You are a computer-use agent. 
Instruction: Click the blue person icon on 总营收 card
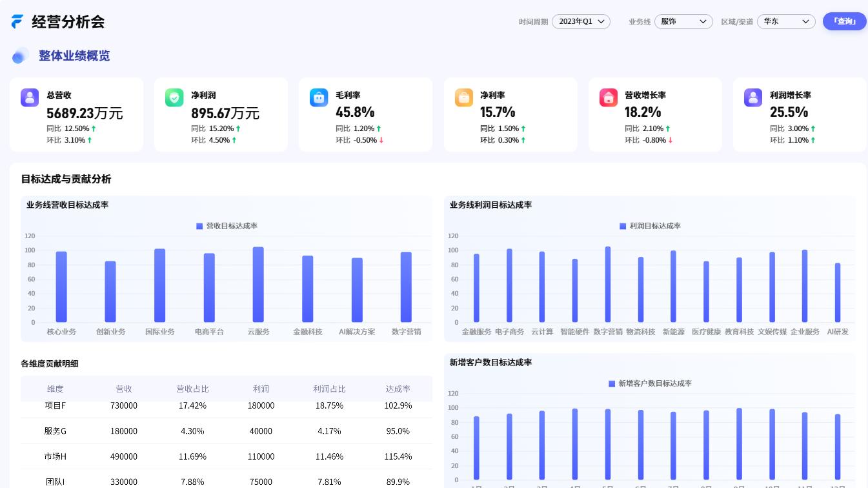click(30, 97)
